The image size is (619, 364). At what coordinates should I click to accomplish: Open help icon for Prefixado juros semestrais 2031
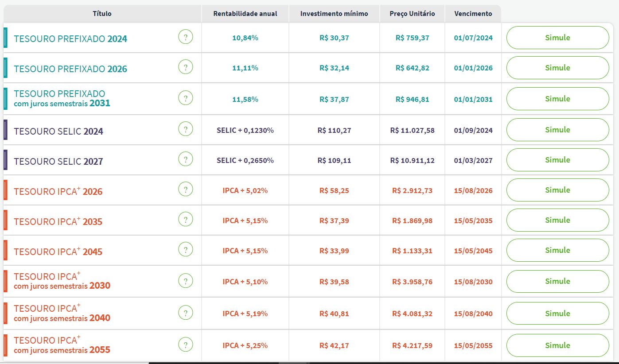(x=186, y=98)
